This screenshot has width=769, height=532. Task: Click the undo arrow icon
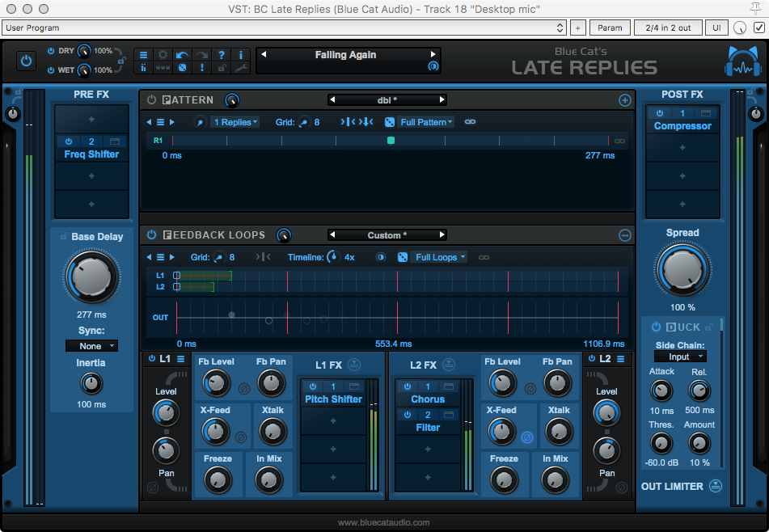point(182,55)
